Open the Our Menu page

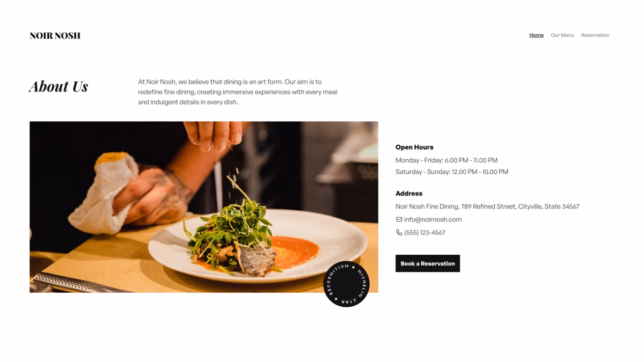click(562, 35)
